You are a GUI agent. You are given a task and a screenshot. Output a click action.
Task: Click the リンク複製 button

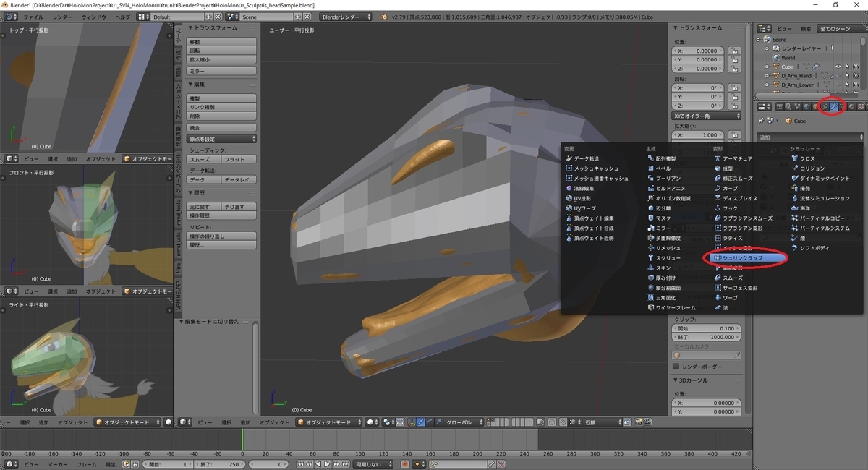click(222, 107)
